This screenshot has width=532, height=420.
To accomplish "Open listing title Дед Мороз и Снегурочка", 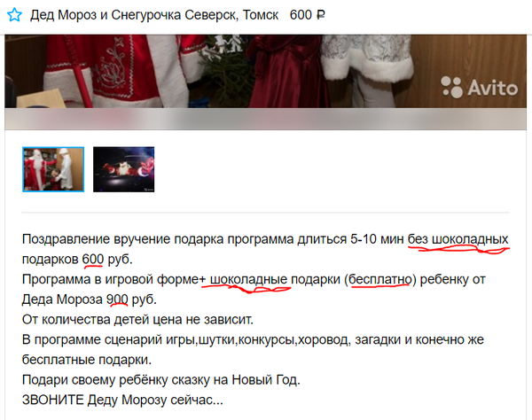I will pos(154,15).
